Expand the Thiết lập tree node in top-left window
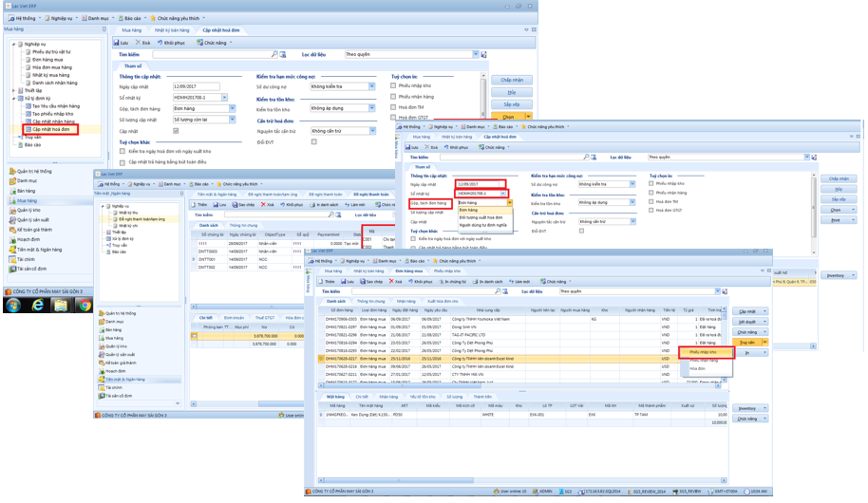The height and width of the screenshot is (503, 868). [x=14, y=91]
